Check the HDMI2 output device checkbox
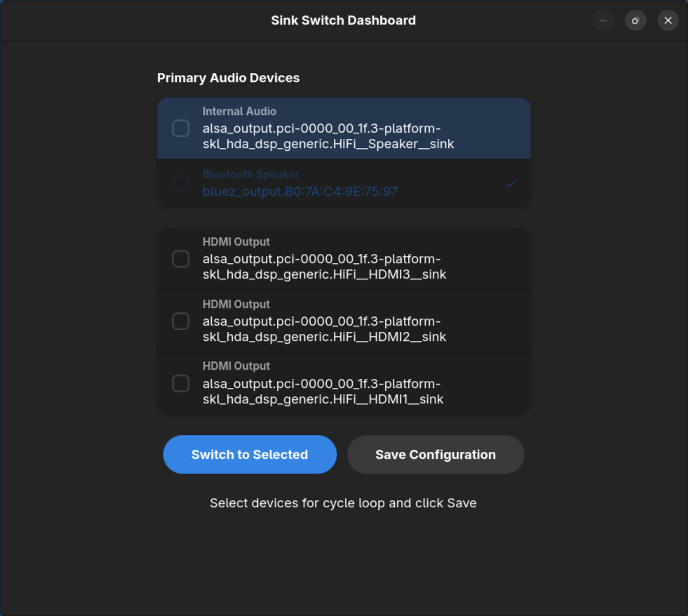The image size is (688, 616). [x=180, y=321]
